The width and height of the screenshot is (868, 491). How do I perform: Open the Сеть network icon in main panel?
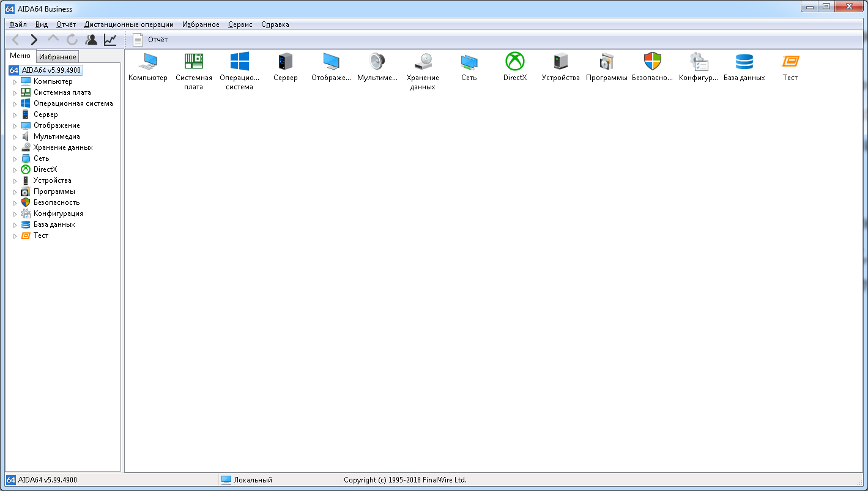click(x=469, y=62)
